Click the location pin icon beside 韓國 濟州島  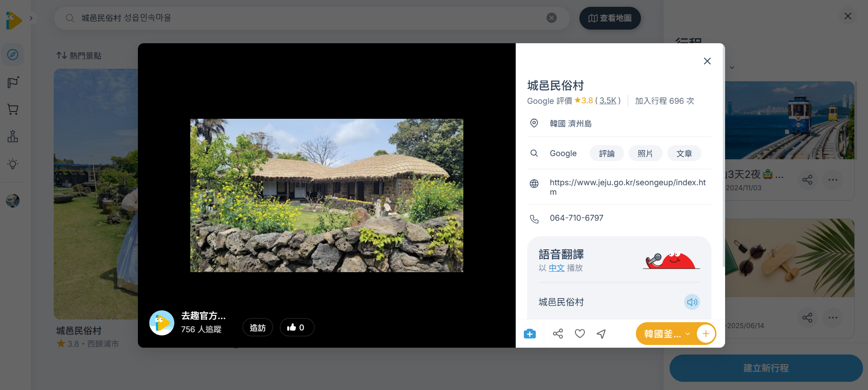(x=534, y=123)
